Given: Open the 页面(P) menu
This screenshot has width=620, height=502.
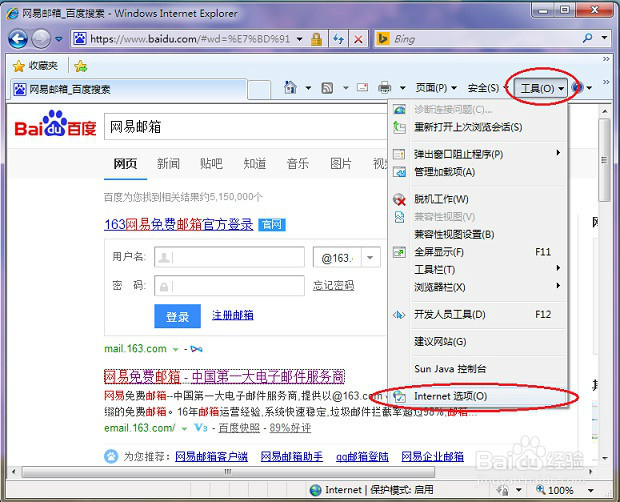Looking at the screenshot, I should click(436, 88).
